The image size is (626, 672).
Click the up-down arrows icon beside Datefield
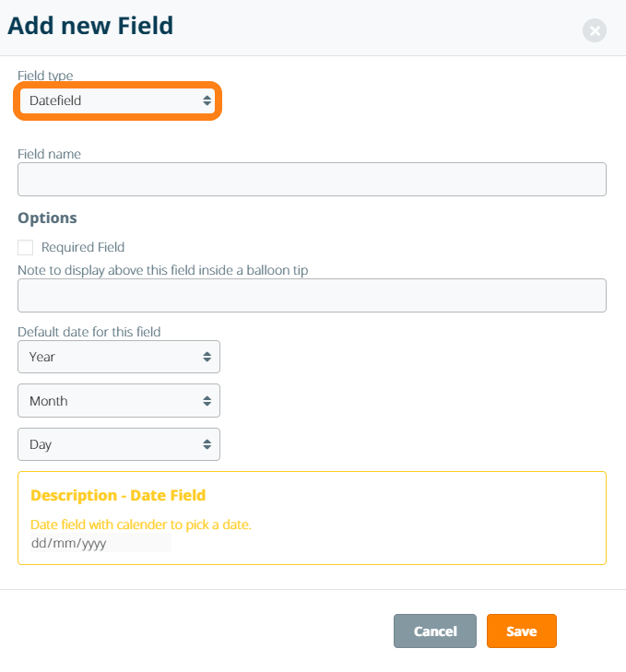tap(207, 100)
